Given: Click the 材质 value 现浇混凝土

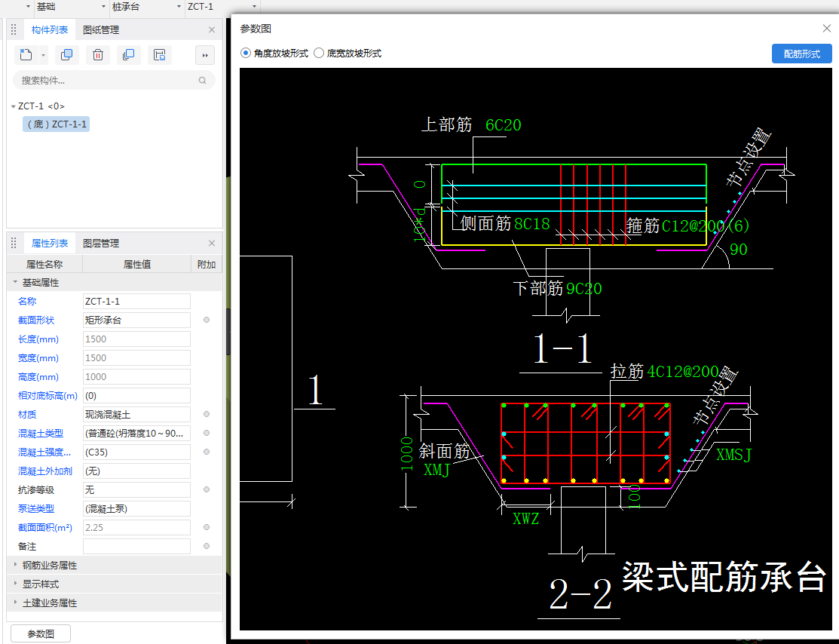Looking at the screenshot, I should pyautogui.click(x=136, y=414).
